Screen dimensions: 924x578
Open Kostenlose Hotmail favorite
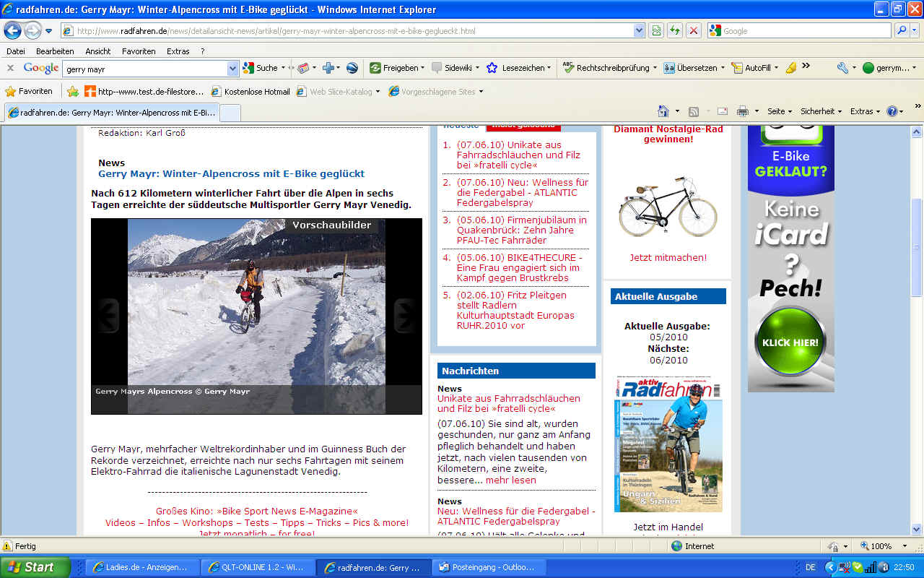coord(250,92)
